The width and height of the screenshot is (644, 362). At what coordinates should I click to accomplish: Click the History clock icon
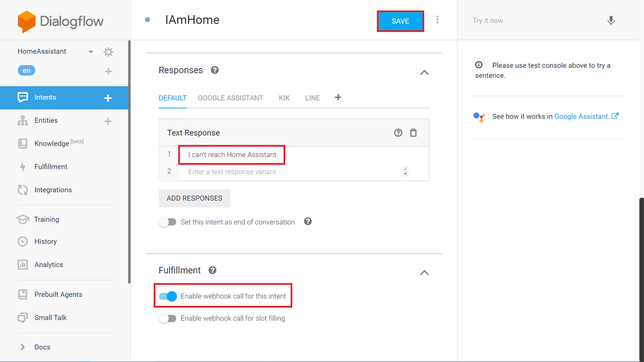[x=23, y=242]
